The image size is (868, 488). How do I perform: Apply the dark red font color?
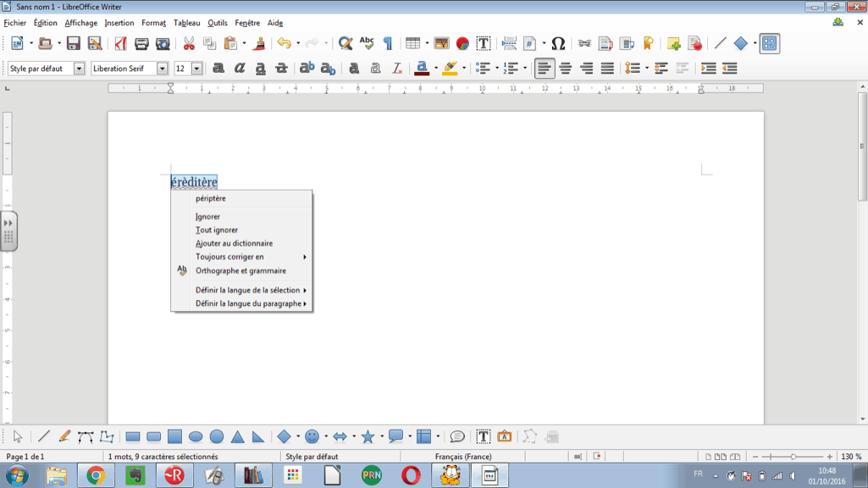coord(422,68)
